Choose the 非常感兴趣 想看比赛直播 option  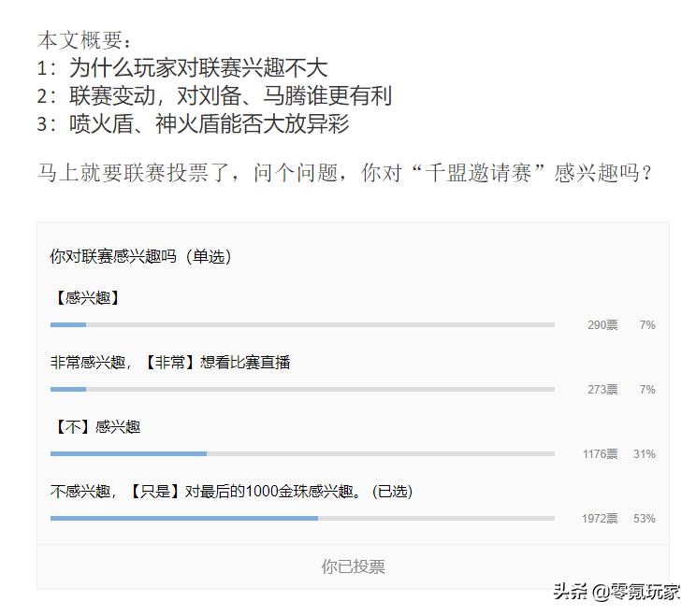170,363
